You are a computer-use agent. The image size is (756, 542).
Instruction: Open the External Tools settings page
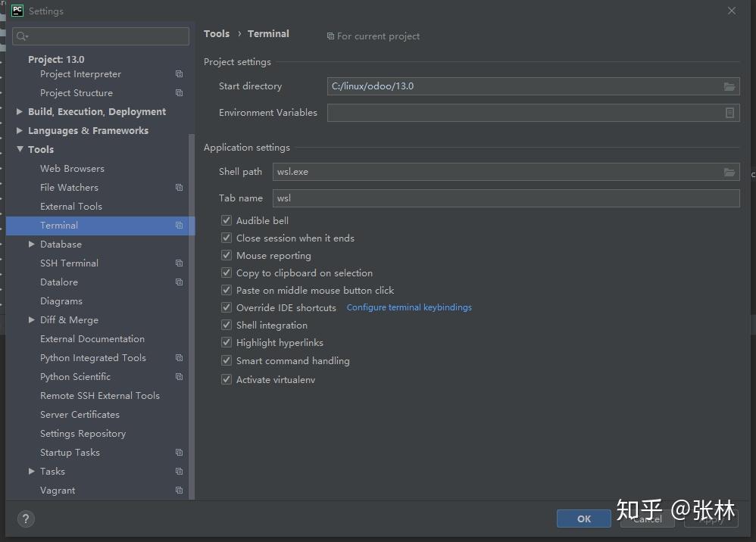(x=71, y=206)
